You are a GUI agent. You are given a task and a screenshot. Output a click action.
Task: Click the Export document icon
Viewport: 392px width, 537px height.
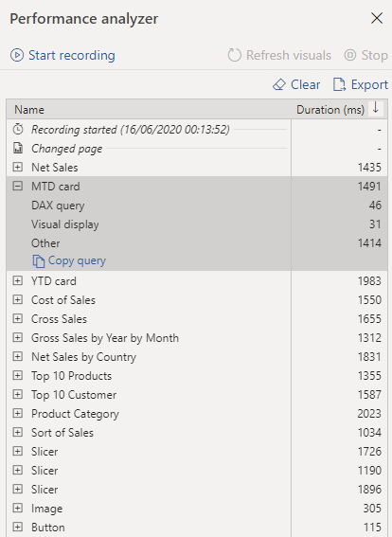tap(339, 84)
